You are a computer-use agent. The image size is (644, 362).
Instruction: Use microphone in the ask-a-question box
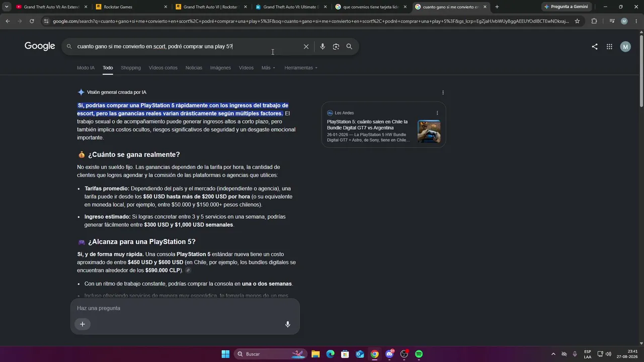click(288, 324)
